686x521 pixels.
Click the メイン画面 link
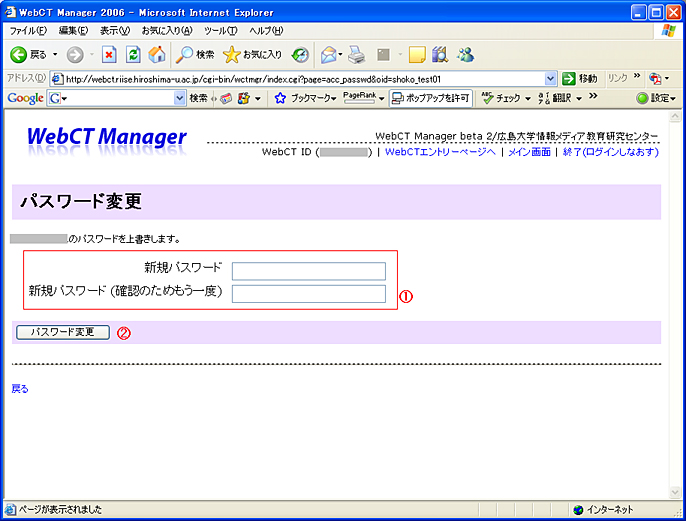pyautogui.click(x=529, y=152)
